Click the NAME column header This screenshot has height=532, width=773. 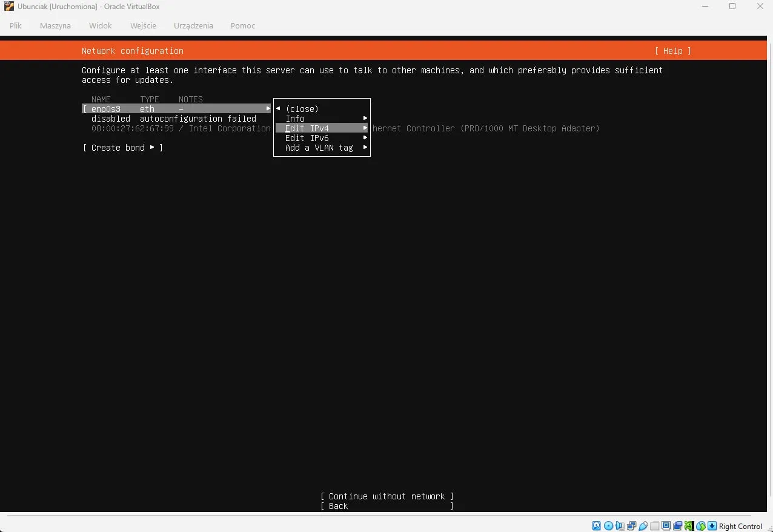101,99
